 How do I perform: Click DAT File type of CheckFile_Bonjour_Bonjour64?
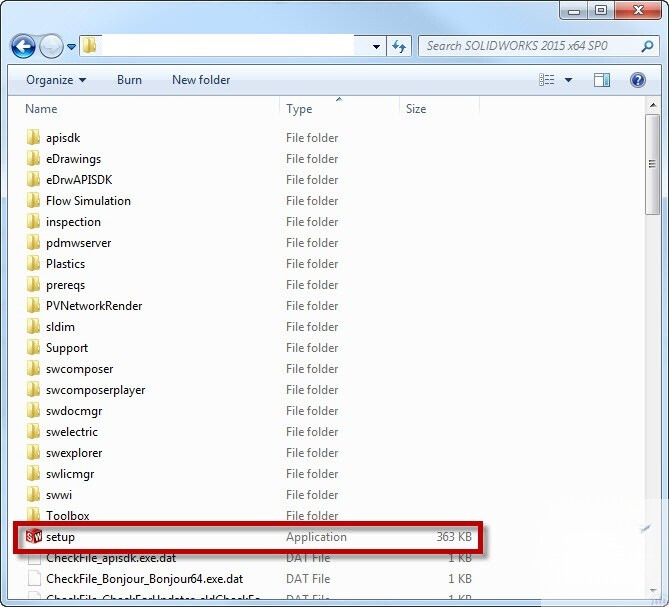pos(308,579)
